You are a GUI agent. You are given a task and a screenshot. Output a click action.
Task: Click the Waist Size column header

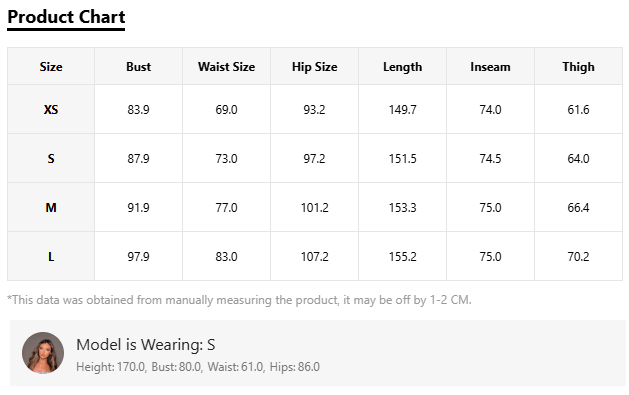(x=226, y=67)
